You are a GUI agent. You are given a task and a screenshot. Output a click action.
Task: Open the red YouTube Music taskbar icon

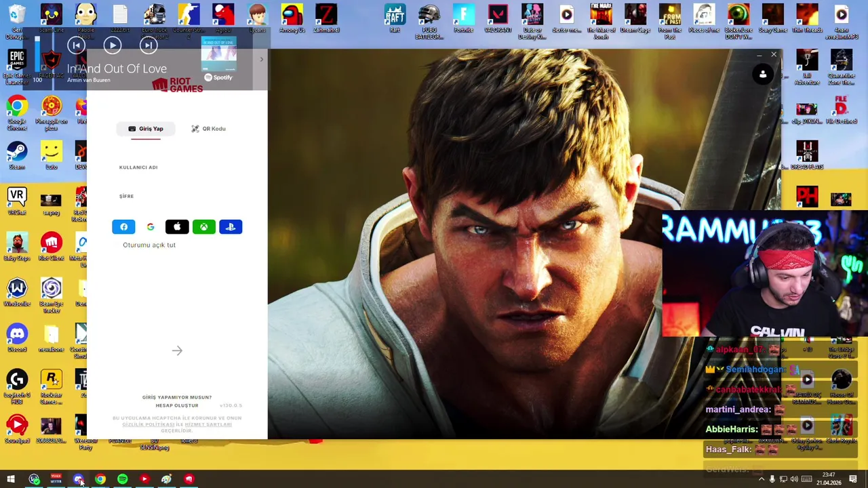coord(144,479)
